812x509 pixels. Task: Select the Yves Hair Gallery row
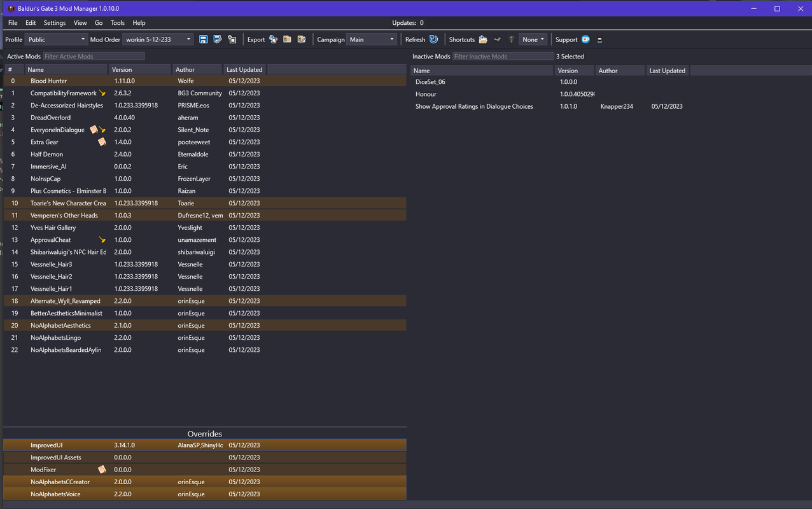(205, 228)
